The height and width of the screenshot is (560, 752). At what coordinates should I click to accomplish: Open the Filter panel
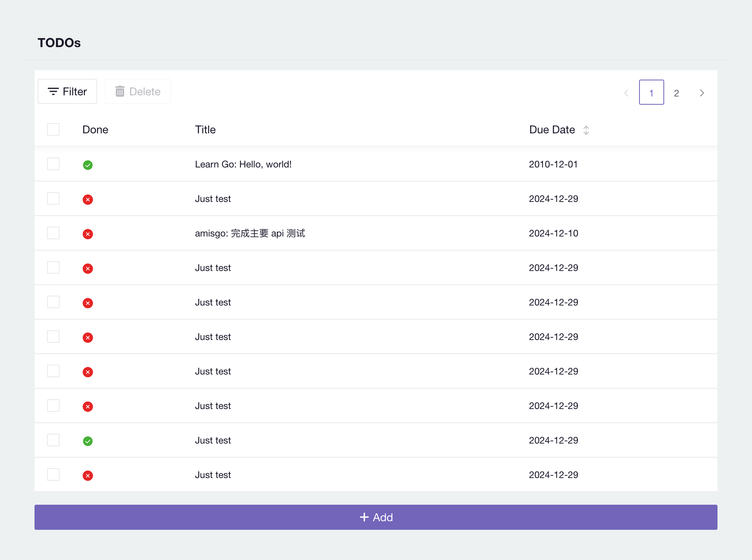pyautogui.click(x=67, y=92)
